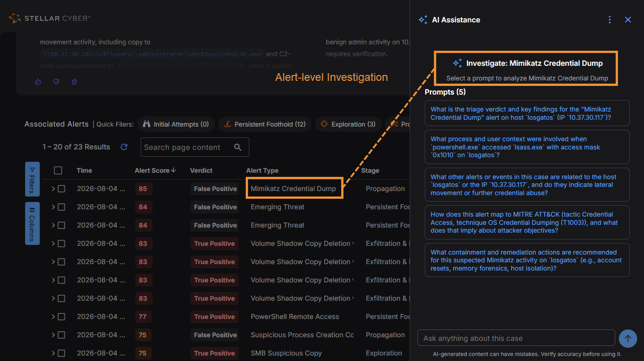Click the alert score 77 badge
The image size is (644, 361).
(143, 317)
